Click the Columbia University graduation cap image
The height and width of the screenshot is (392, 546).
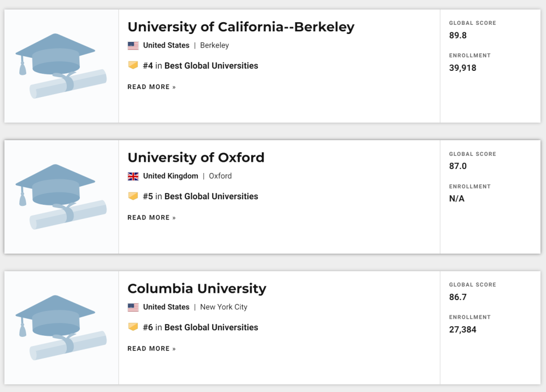pyautogui.click(x=61, y=328)
